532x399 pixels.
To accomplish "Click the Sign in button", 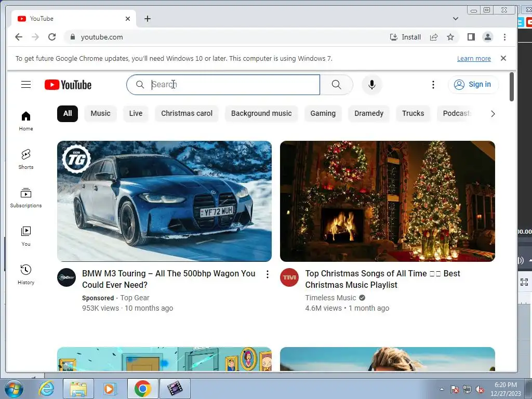I will [x=473, y=85].
